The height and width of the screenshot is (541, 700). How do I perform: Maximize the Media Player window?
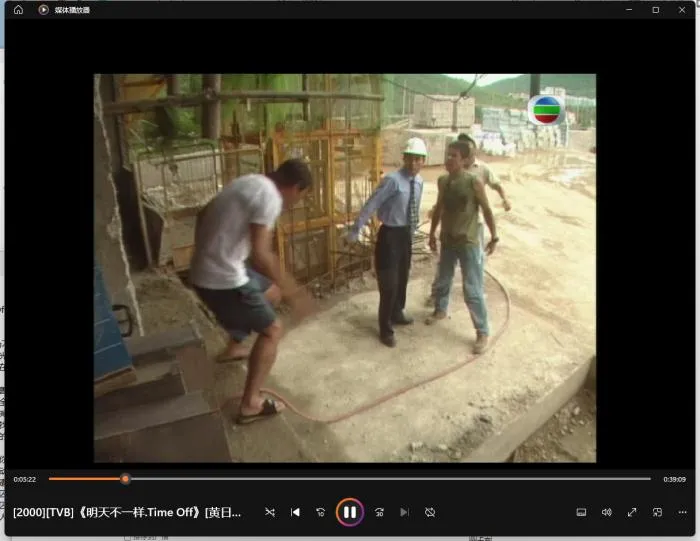(x=655, y=10)
